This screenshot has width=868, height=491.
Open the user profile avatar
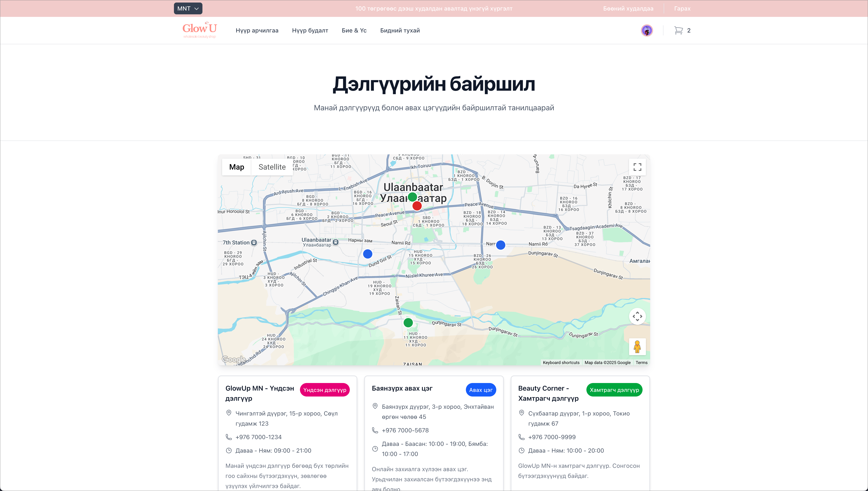647,30
